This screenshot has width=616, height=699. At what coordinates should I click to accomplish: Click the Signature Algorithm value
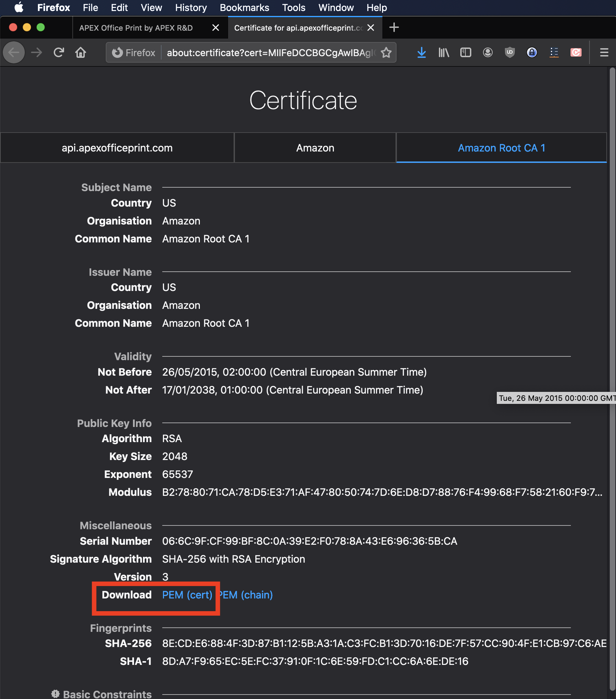pyautogui.click(x=234, y=559)
